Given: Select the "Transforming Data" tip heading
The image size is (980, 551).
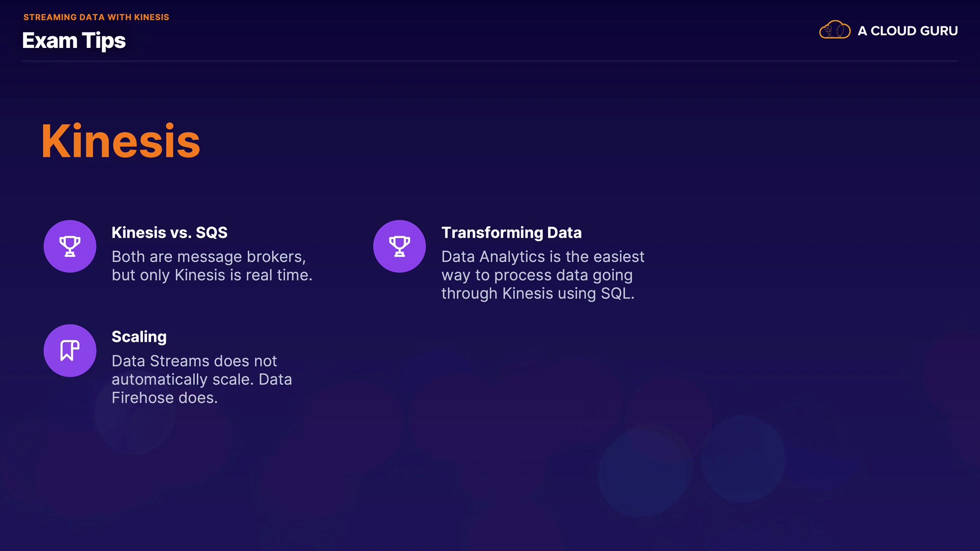Looking at the screenshot, I should (x=511, y=233).
